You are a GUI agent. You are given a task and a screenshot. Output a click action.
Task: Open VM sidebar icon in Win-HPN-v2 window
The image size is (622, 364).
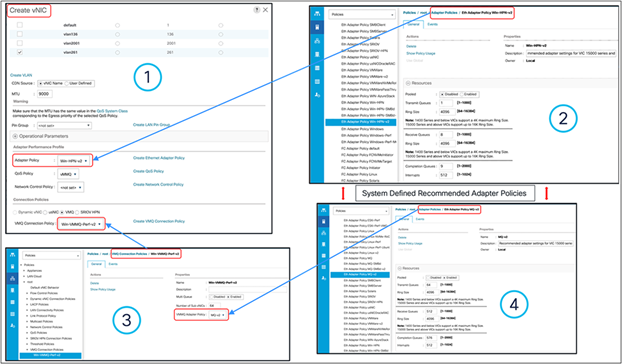[x=317, y=68]
